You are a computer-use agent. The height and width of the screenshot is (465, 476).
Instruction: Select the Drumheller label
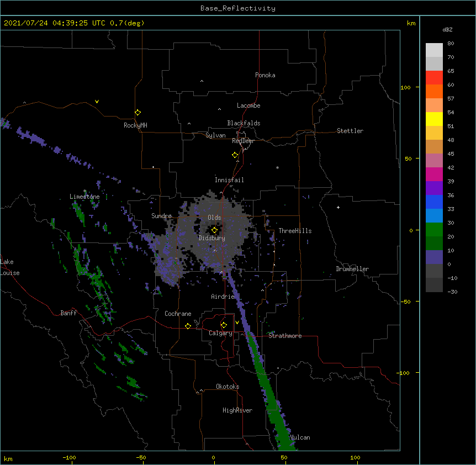click(x=352, y=269)
